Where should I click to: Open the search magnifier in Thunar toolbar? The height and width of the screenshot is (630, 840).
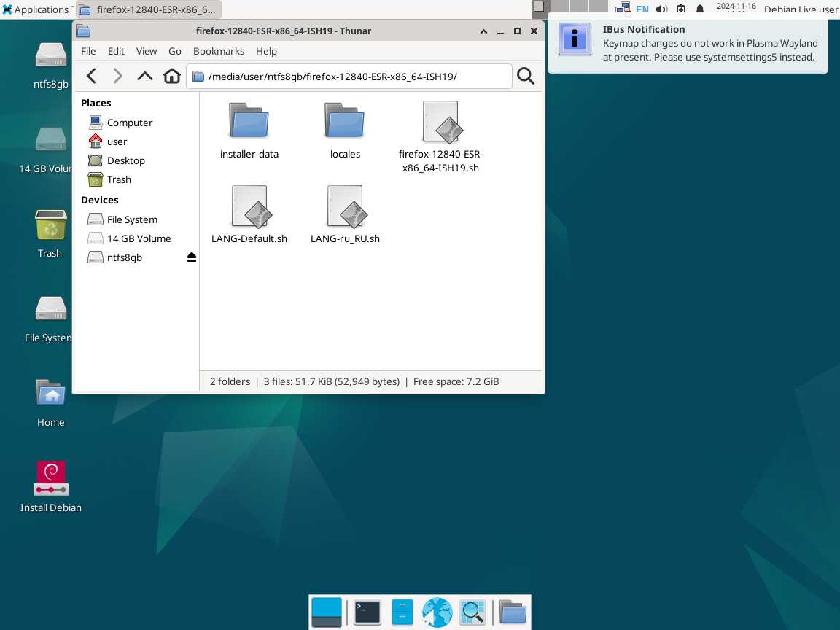point(526,76)
